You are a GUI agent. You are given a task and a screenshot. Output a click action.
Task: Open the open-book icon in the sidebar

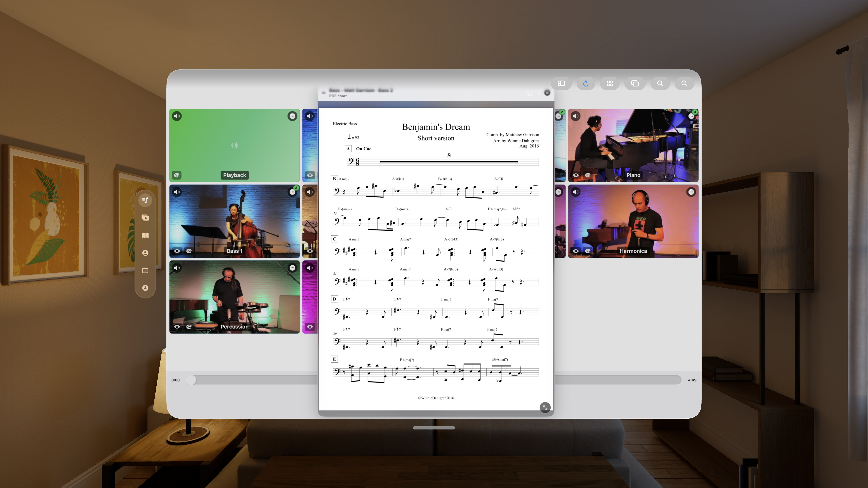tap(145, 235)
